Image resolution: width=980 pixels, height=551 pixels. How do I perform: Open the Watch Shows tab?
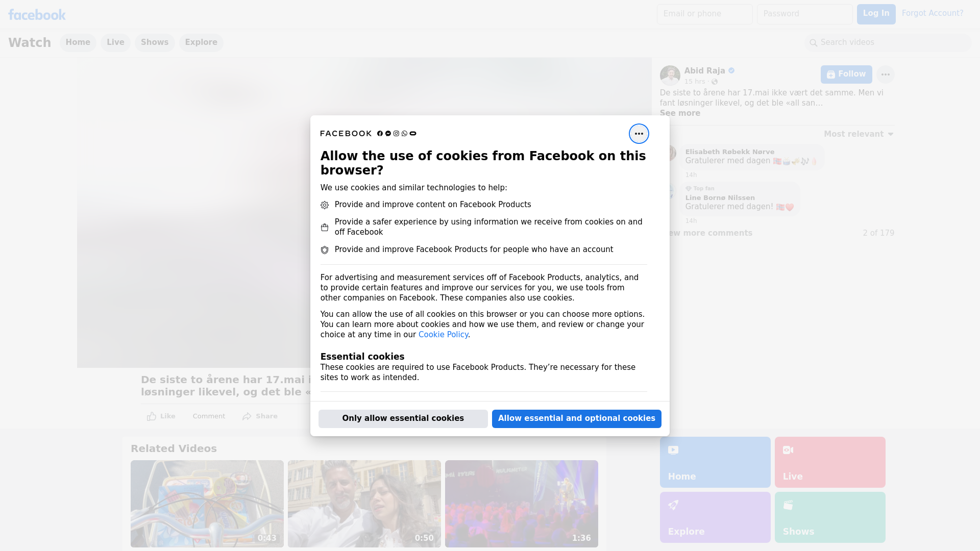(x=155, y=43)
